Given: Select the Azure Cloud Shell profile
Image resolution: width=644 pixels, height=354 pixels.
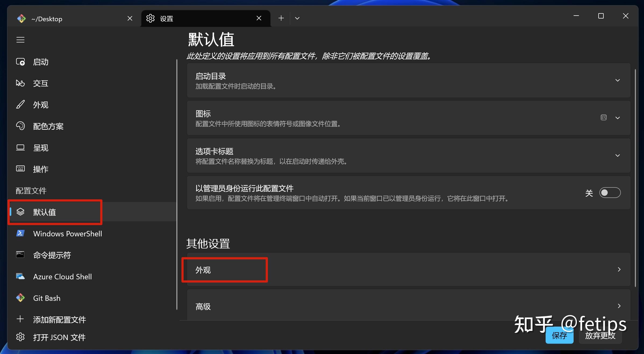Looking at the screenshot, I should point(62,277).
